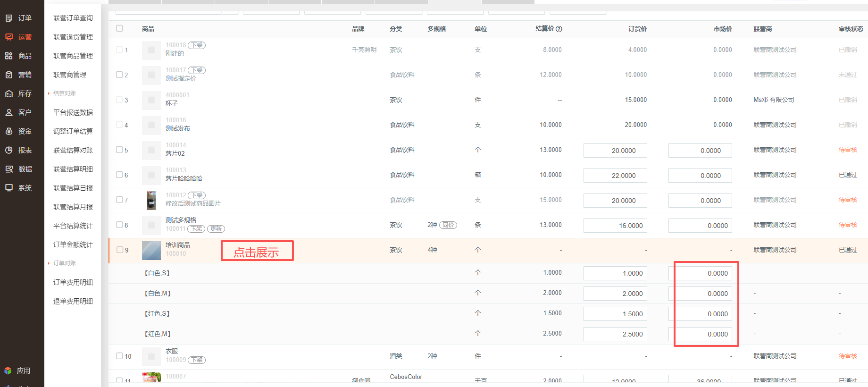This screenshot has width=868, height=387.
Task: Open 联营商品管理 page
Action: click(x=73, y=56)
